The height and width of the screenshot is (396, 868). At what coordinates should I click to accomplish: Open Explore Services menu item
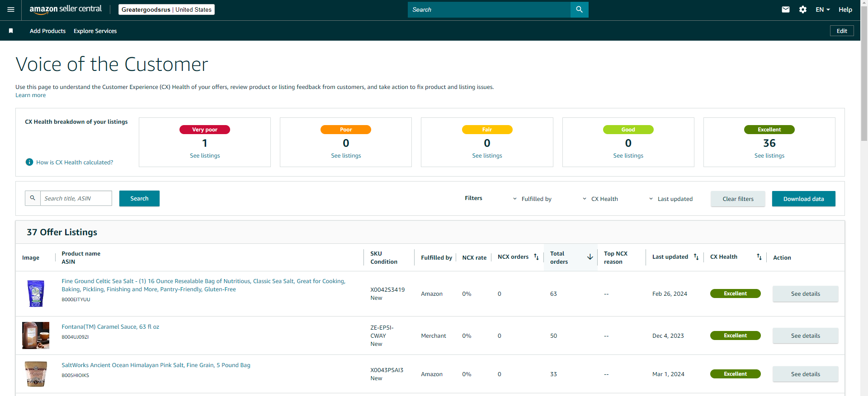click(95, 31)
